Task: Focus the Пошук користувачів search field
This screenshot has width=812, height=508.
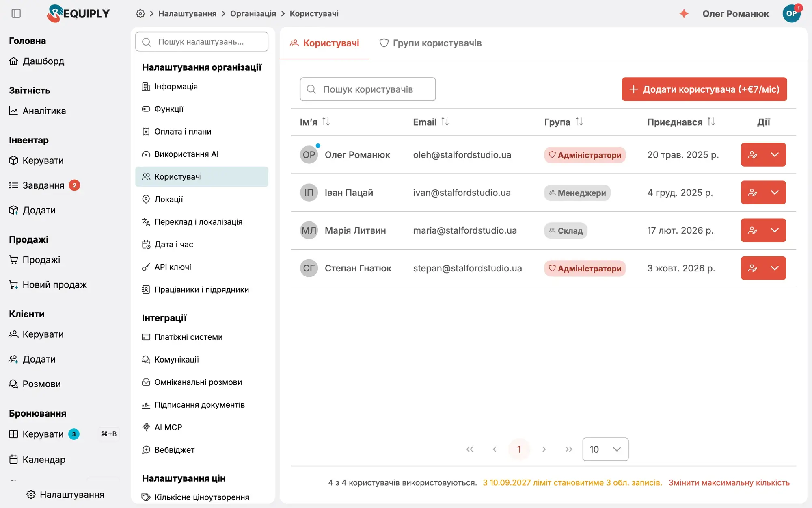Action: [x=368, y=89]
